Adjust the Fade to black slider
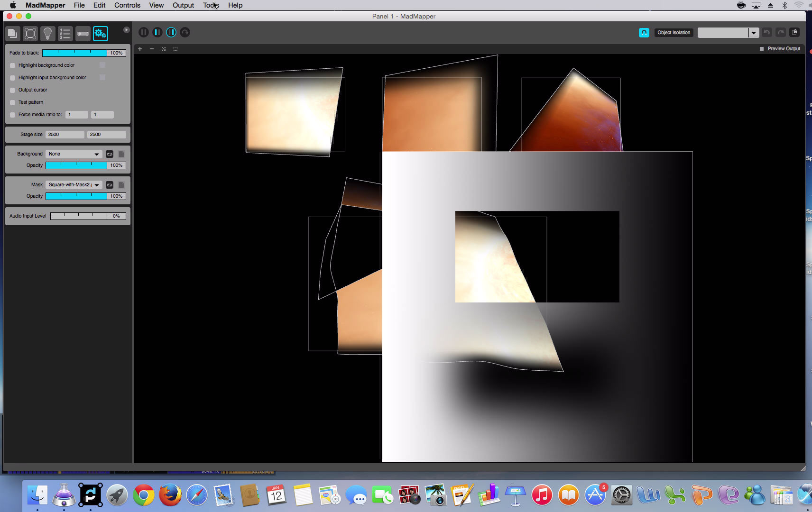The image size is (812, 512). 74,53
